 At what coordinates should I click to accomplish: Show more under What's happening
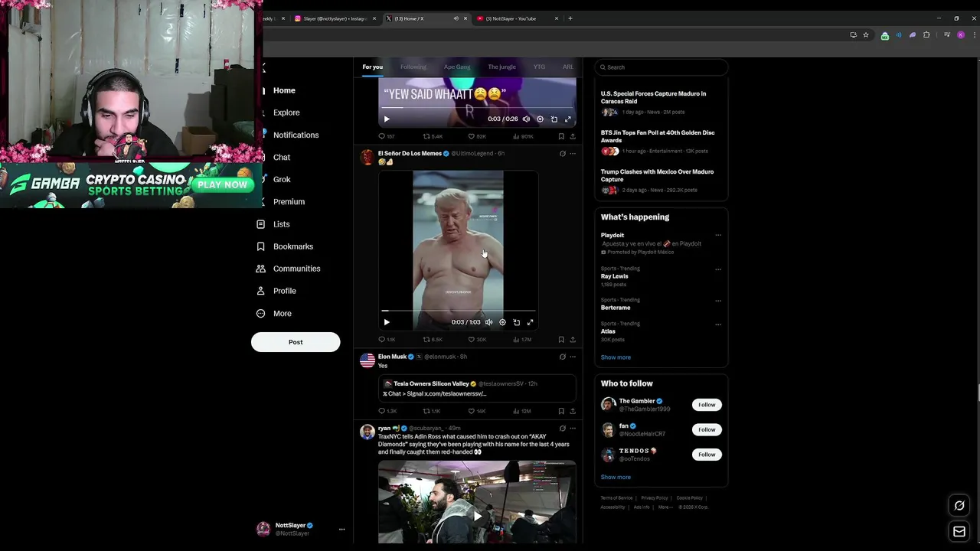(x=616, y=357)
